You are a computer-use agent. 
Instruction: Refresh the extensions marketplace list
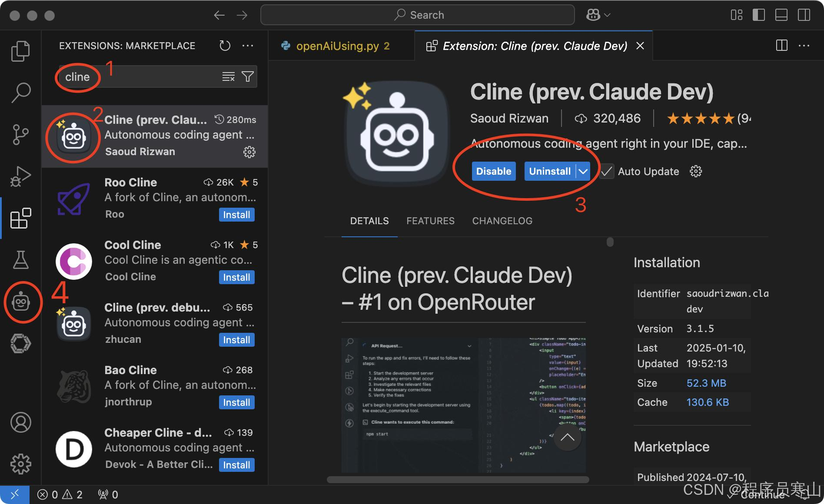[225, 46]
